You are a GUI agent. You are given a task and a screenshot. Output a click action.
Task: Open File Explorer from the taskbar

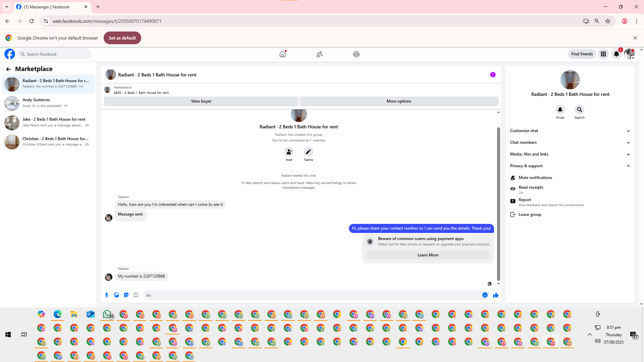(74, 314)
